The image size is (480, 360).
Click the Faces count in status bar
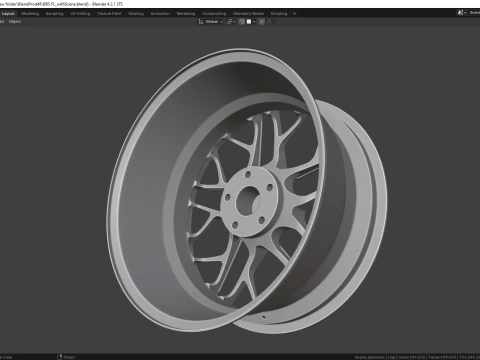[442, 357]
